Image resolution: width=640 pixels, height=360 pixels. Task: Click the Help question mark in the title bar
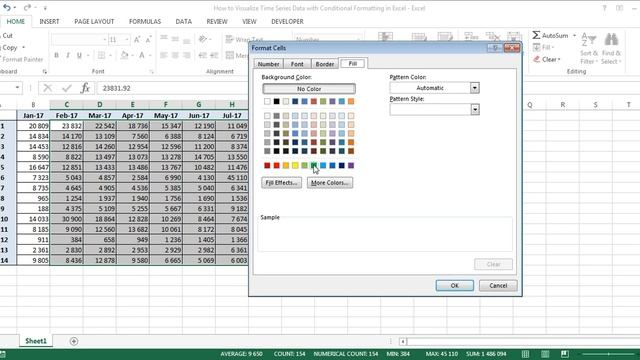click(x=604, y=8)
